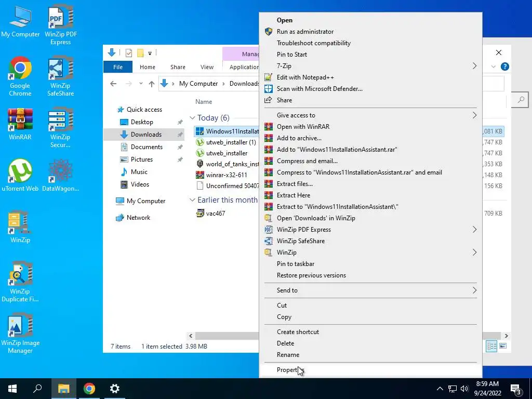Click the horizontal scrollbar left arrow

click(191, 336)
